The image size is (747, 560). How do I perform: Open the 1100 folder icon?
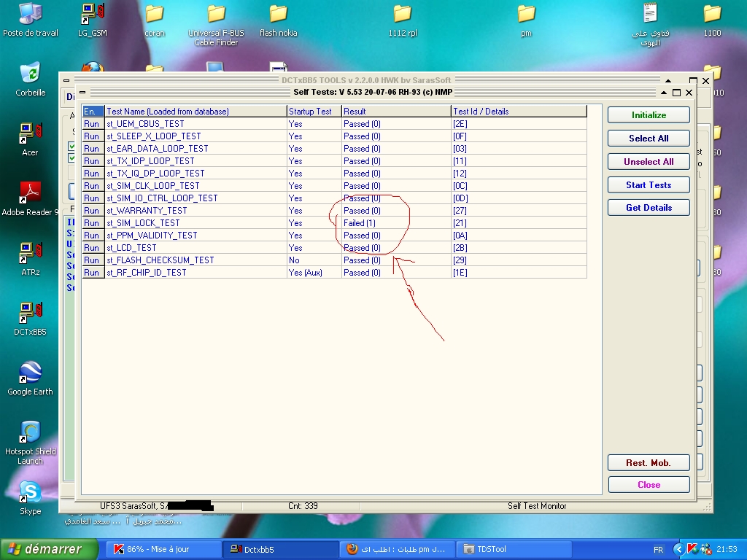pos(712,20)
